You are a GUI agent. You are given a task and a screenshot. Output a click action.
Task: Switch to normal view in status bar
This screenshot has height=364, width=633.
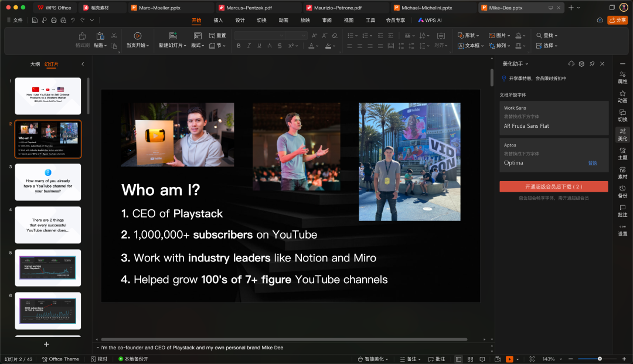(x=458, y=359)
